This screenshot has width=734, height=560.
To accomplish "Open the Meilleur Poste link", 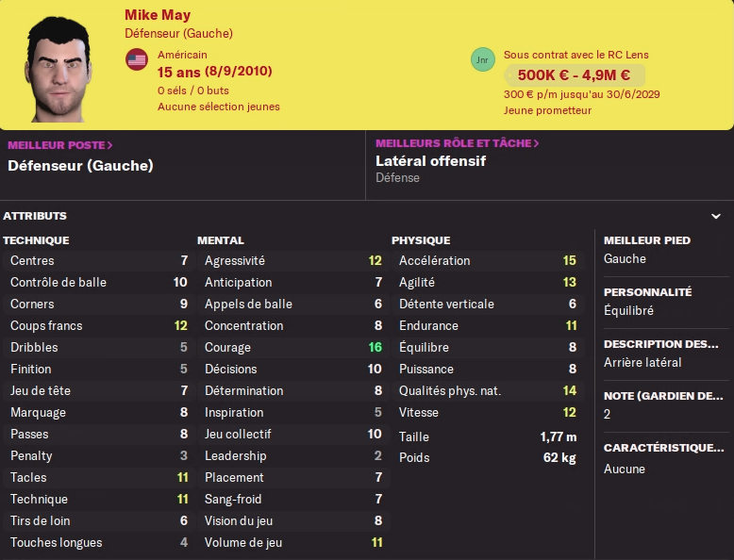I will (x=60, y=145).
